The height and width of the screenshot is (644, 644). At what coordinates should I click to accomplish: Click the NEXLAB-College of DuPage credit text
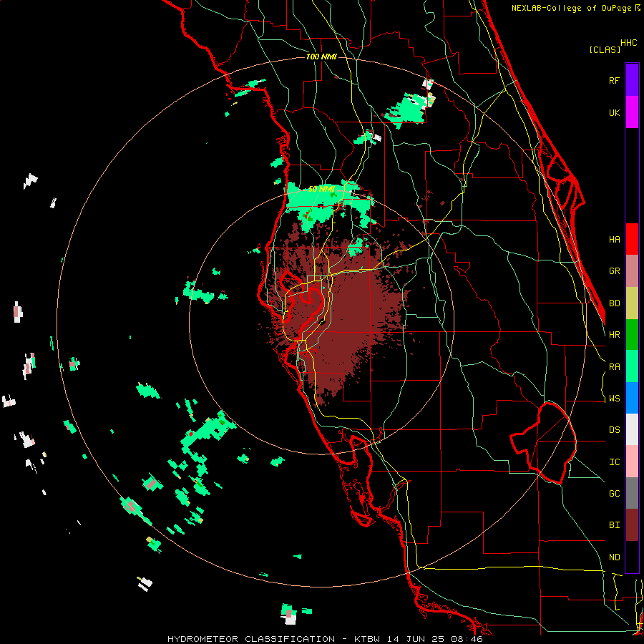tap(572, 8)
